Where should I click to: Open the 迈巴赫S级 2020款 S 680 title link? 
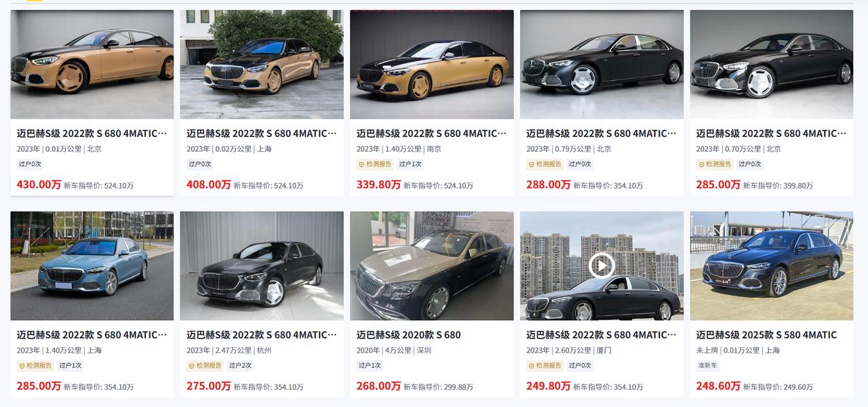[x=409, y=335]
